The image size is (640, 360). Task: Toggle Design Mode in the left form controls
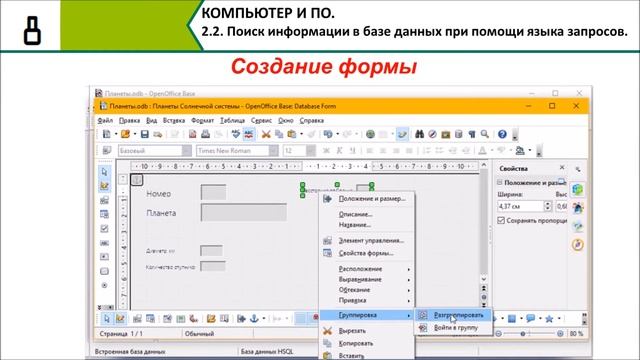point(104,186)
